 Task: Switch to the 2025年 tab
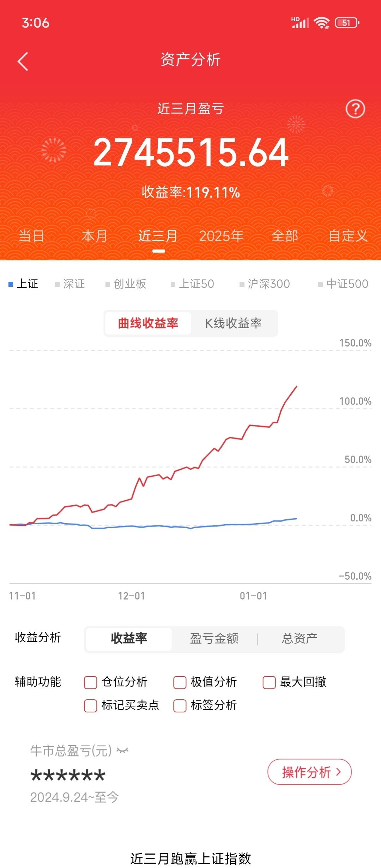221,236
